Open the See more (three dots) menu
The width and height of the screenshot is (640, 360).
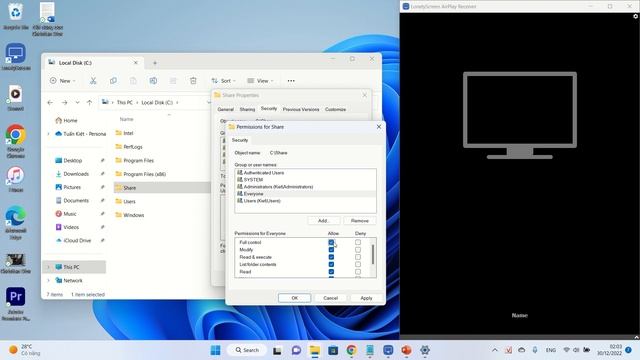[x=291, y=81]
